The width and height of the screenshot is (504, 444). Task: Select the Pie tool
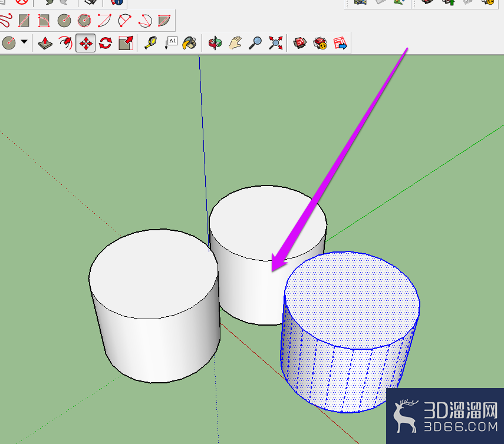[x=164, y=21]
